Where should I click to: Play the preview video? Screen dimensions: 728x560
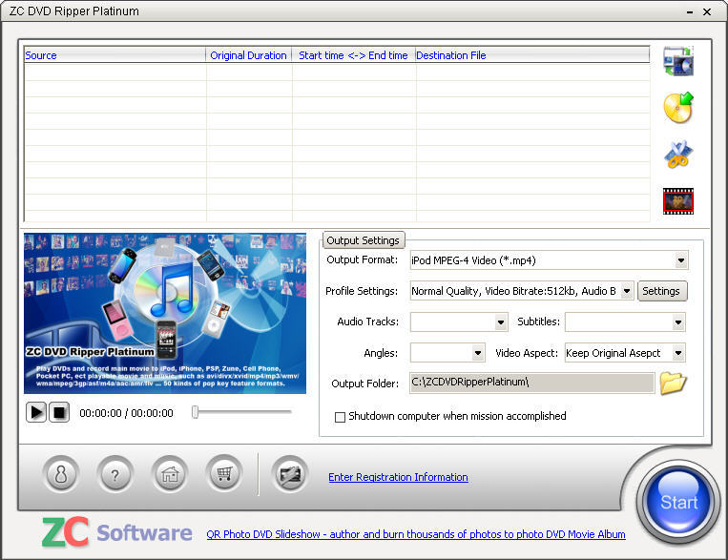pos(36,412)
